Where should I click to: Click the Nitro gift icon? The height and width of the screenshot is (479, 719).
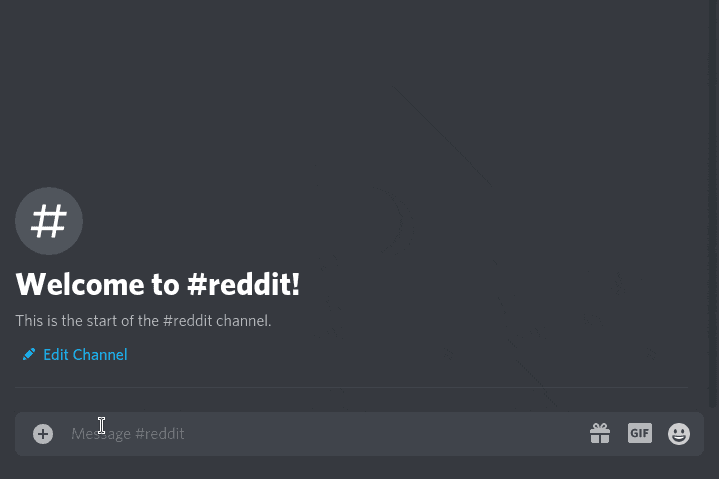point(600,433)
